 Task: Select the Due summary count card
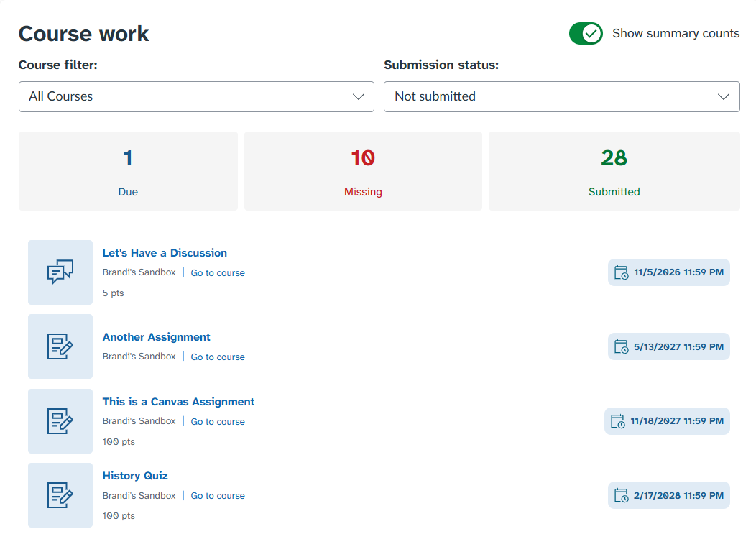click(x=128, y=171)
